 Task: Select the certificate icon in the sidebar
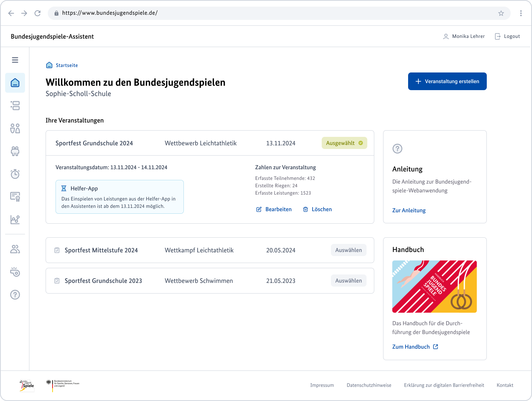[x=15, y=197]
